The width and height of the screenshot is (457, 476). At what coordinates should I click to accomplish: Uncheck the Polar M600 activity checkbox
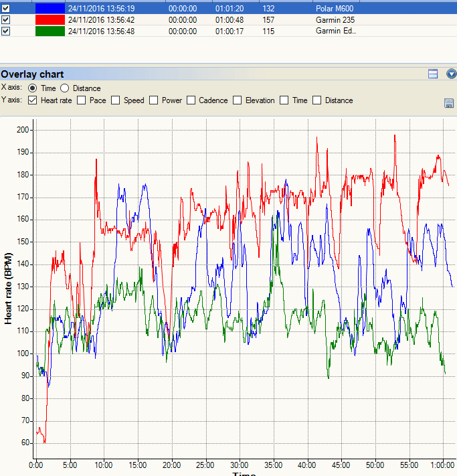coord(5,8)
